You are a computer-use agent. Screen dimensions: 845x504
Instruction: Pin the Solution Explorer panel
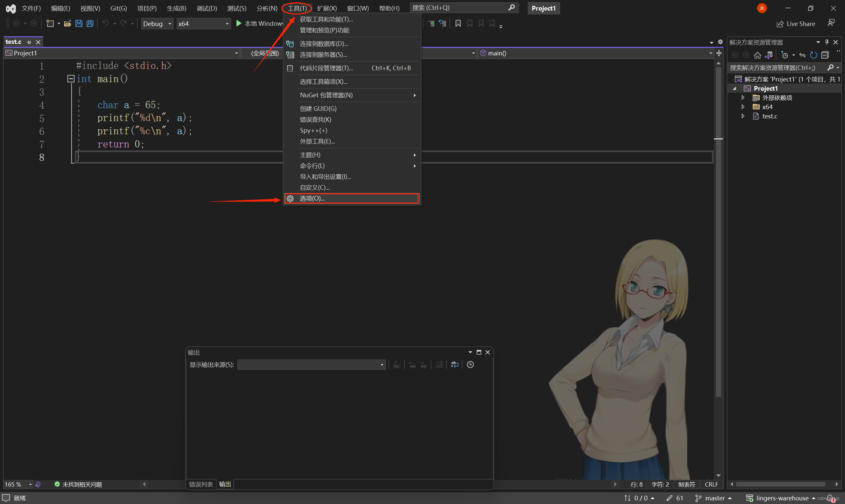tap(827, 42)
